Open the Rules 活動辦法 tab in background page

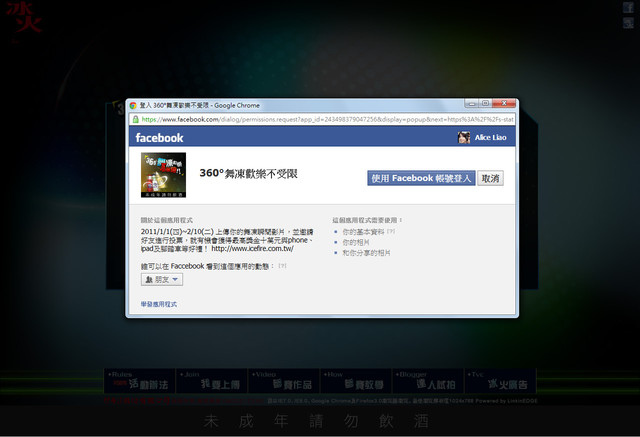point(140,381)
